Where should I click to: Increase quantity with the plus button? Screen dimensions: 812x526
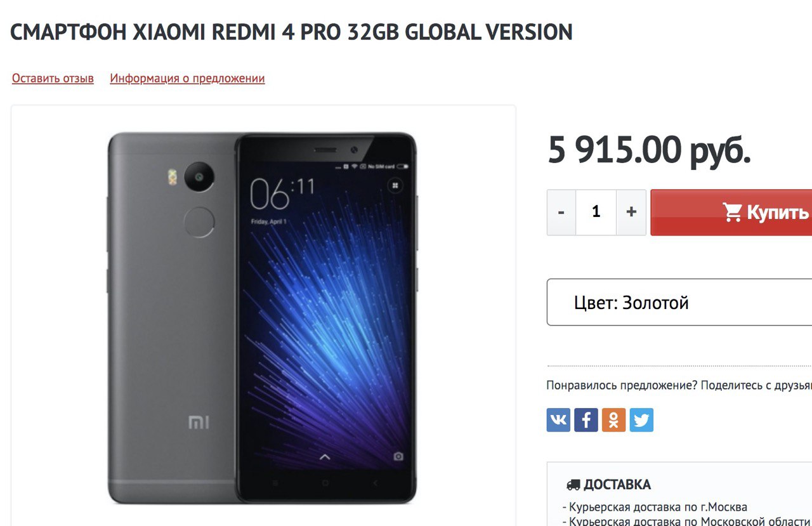pyautogui.click(x=631, y=213)
